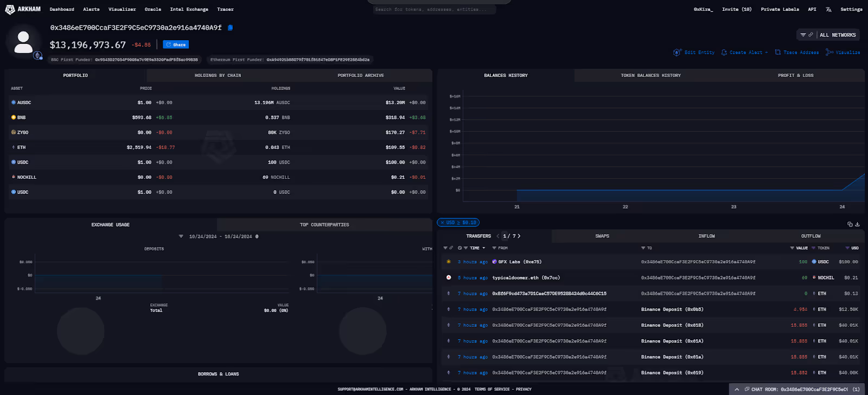The height and width of the screenshot is (395, 868).
Task: Open the Swaps tab
Action: pyautogui.click(x=602, y=236)
